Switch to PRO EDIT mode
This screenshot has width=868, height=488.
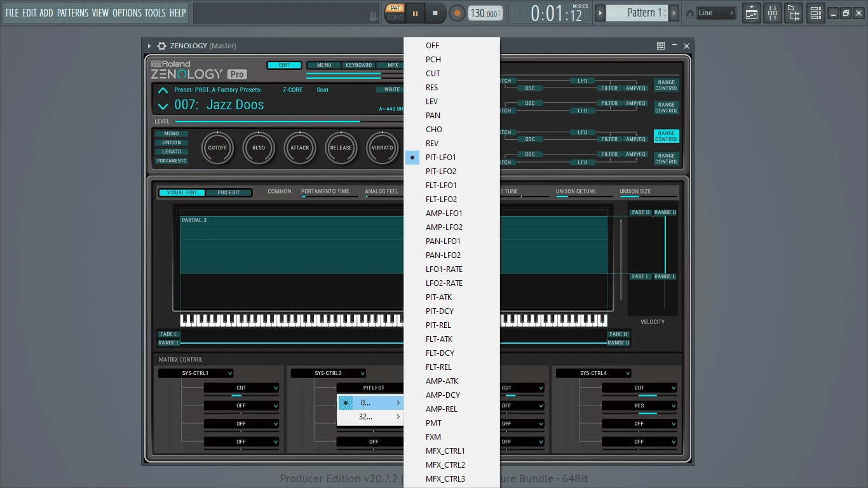click(x=229, y=193)
